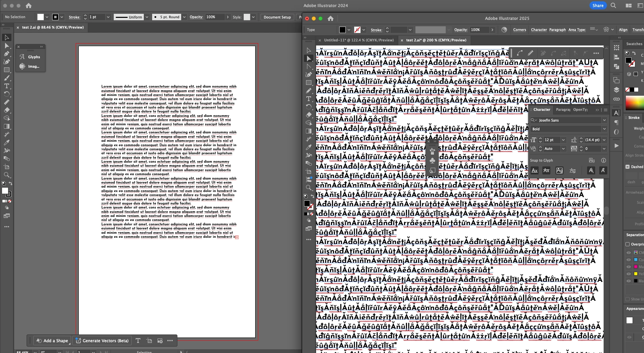Open the 5 pt. Round brush dropdown
The height and width of the screenshot is (353, 644).
pos(184,17)
